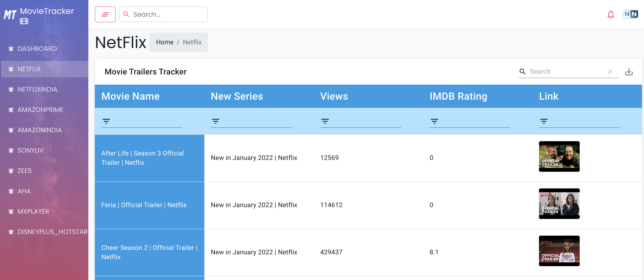Select ZEE5 in the sidebar

45,171
